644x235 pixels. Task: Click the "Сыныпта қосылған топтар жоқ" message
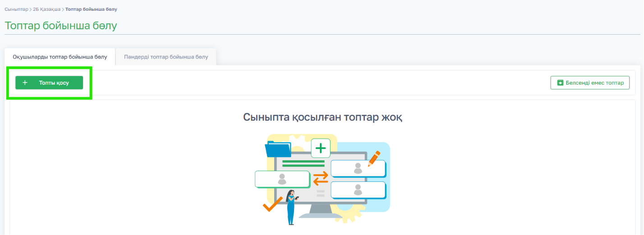pos(322,117)
